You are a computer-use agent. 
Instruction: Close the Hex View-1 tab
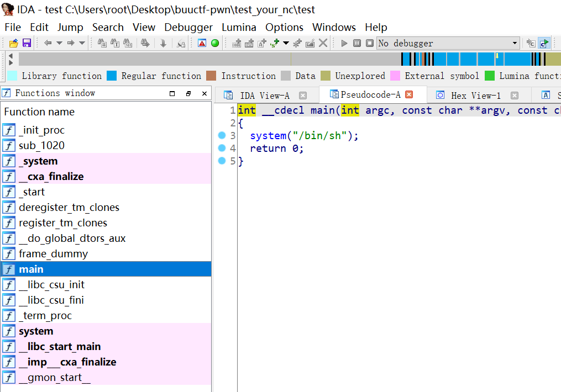pyautogui.click(x=515, y=96)
